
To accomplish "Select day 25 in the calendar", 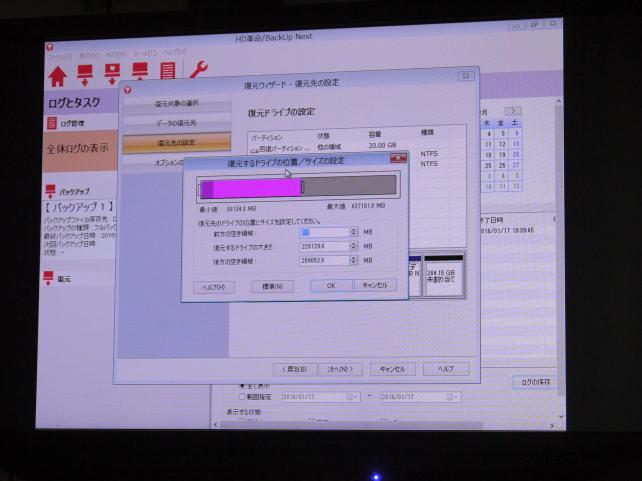I will (488, 165).
